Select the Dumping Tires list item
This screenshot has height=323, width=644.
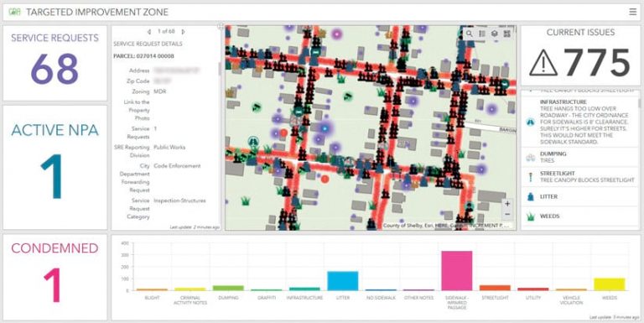click(579, 157)
